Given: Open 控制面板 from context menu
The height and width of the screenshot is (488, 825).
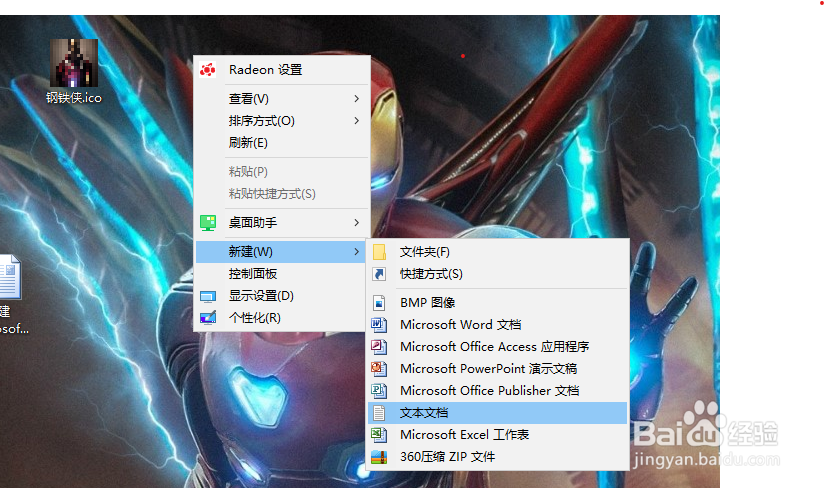Looking at the screenshot, I should [282, 274].
